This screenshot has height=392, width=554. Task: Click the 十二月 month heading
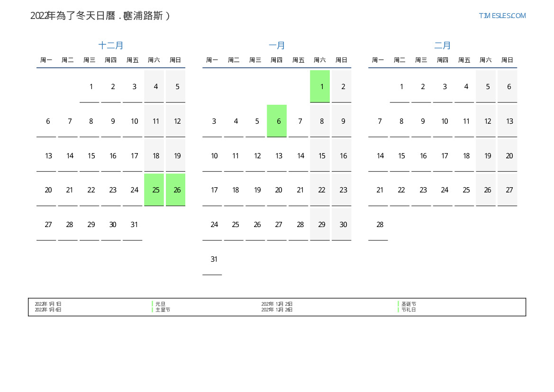[x=111, y=46]
